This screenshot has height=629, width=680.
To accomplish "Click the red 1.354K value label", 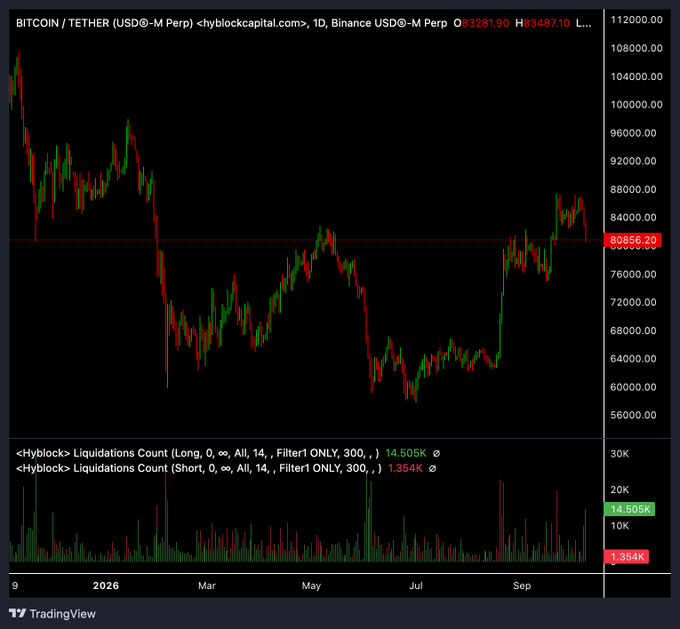I will tap(626, 557).
